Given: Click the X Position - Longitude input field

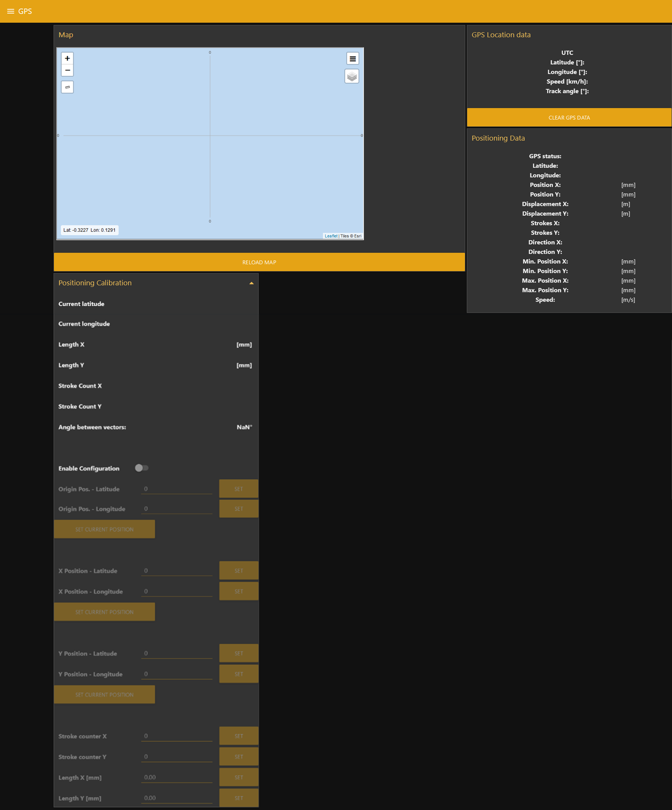Looking at the screenshot, I should (x=176, y=591).
